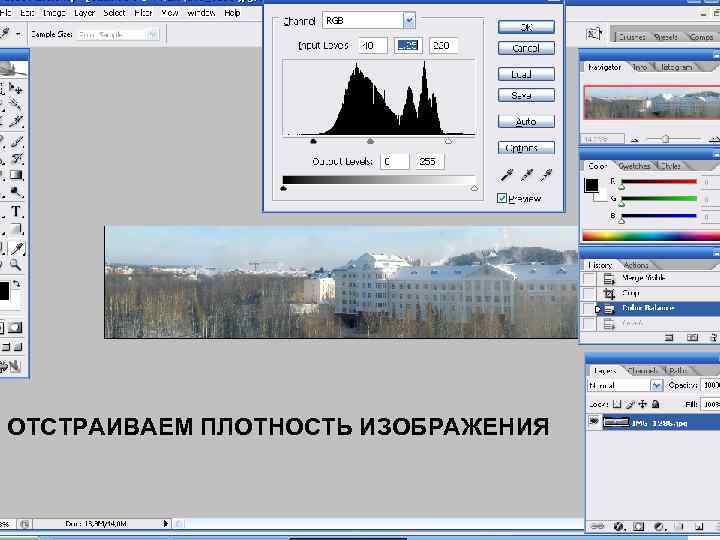Click the color spectrum ramp in Color panel
Image resolution: width=720 pixels, height=540 pixels.
[651, 236]
